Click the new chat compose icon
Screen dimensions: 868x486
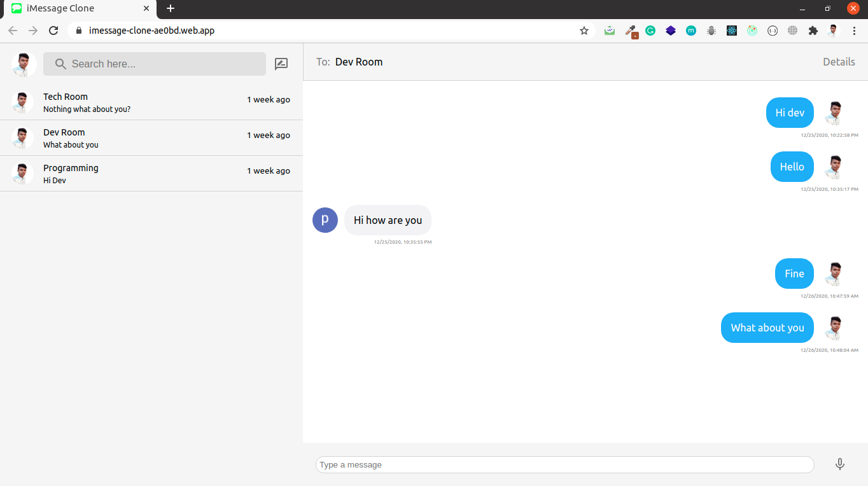[281, 64]
